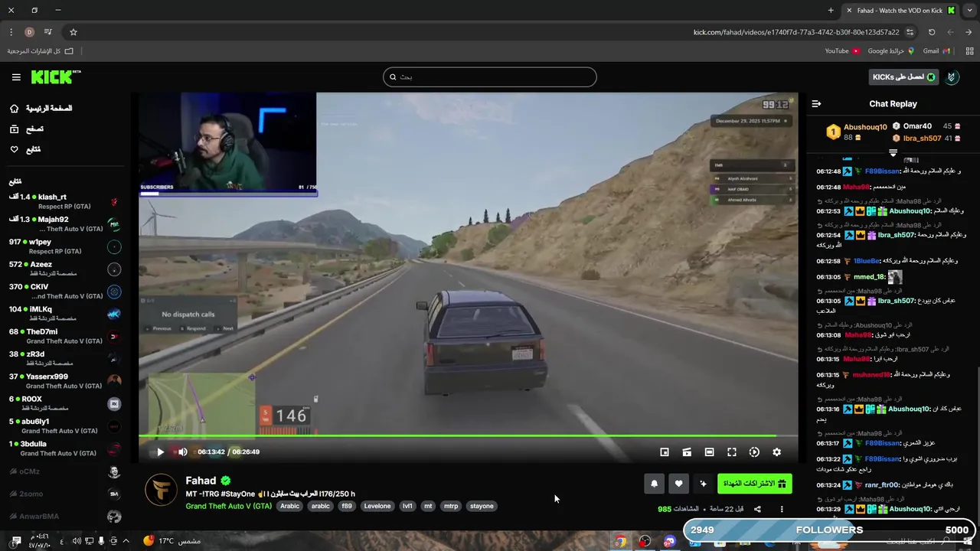Screen dimensions: 980x551
Task: Seek on the green video progress bar
Action: pyautogui.click(x=468, y=436)
